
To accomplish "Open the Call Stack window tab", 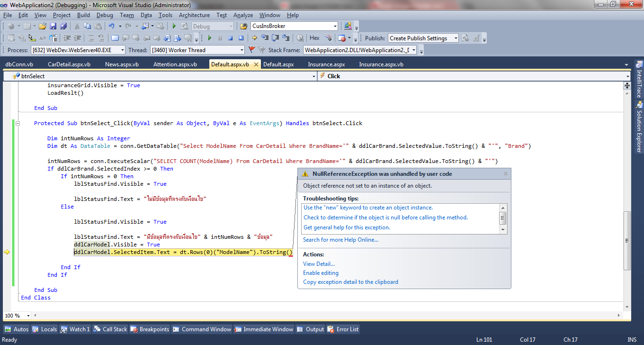I will click(110, 329).
